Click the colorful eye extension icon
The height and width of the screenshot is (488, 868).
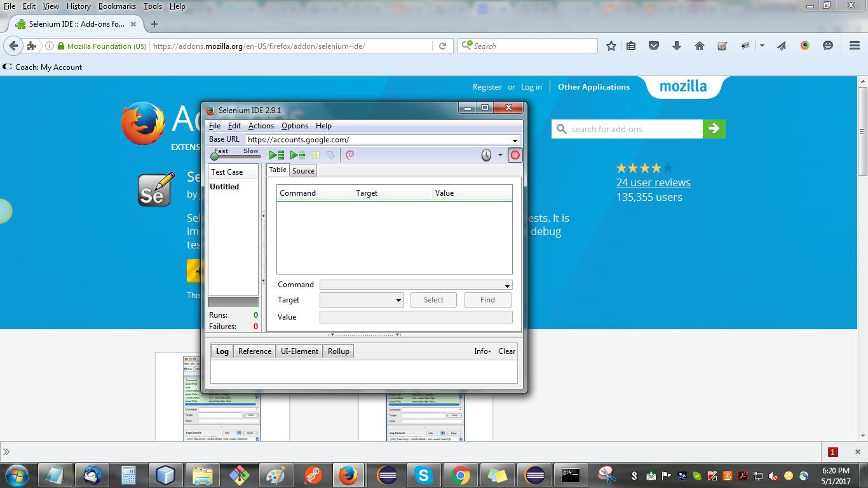pyautogui.click(x=804, y=46)
